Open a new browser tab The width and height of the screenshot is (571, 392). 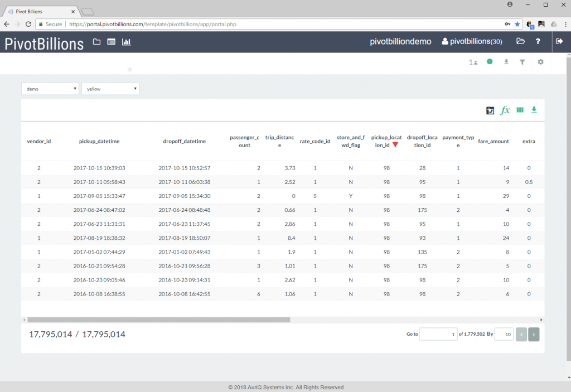[88, 12]
